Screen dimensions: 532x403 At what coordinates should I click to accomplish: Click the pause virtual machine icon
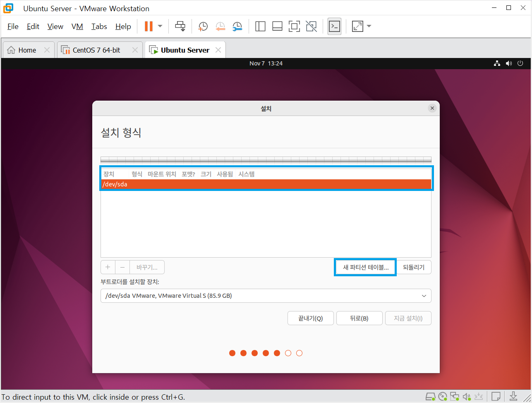tap(149, 27)
